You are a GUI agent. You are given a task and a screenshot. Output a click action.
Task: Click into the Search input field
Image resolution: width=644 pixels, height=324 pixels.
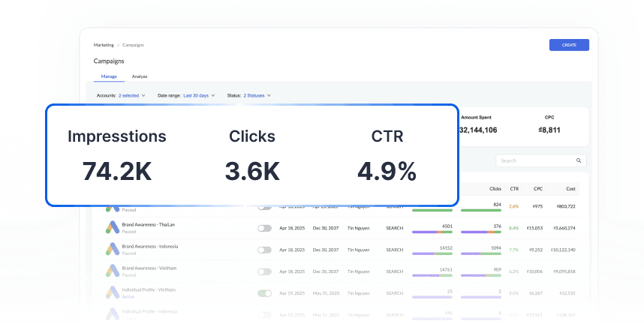coord(541,160)
